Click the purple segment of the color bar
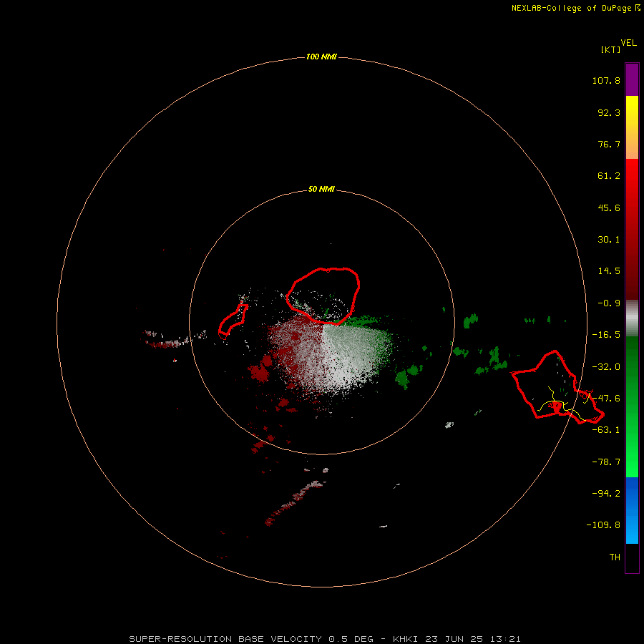The height and width of the screenshot is (644, 644). click(x=632, y=79)
